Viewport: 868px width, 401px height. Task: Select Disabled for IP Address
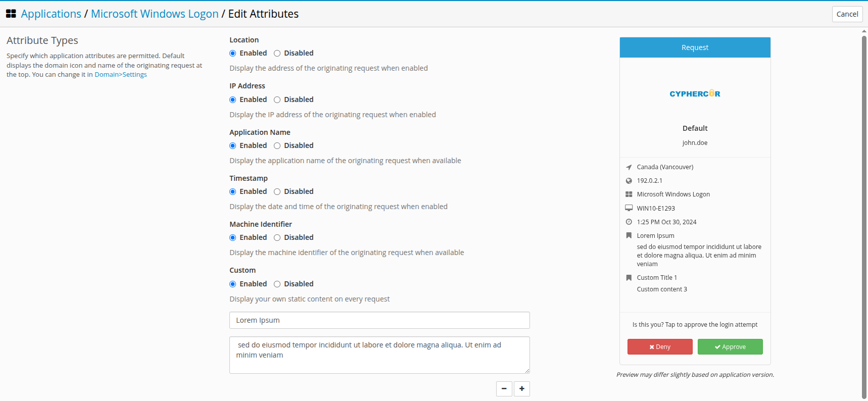(x=277, y=100)
